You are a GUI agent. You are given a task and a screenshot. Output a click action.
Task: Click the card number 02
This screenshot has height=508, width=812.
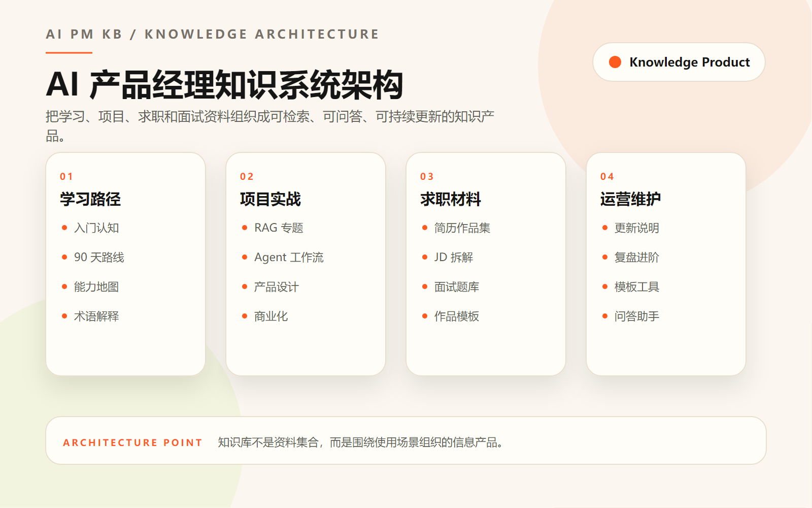247,177
